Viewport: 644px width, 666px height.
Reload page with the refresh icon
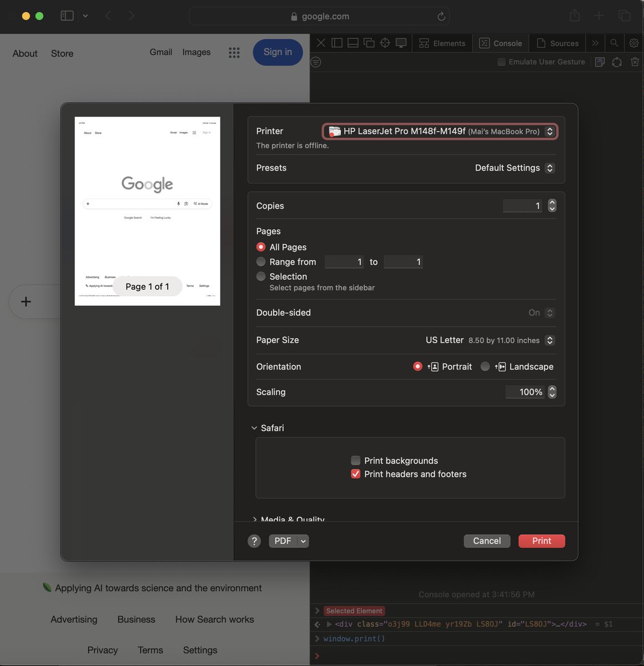click(x=441, y=17)
